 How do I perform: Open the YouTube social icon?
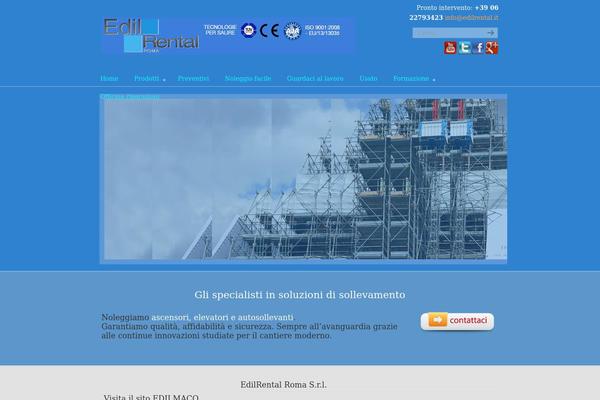click(x=450, y=48)
